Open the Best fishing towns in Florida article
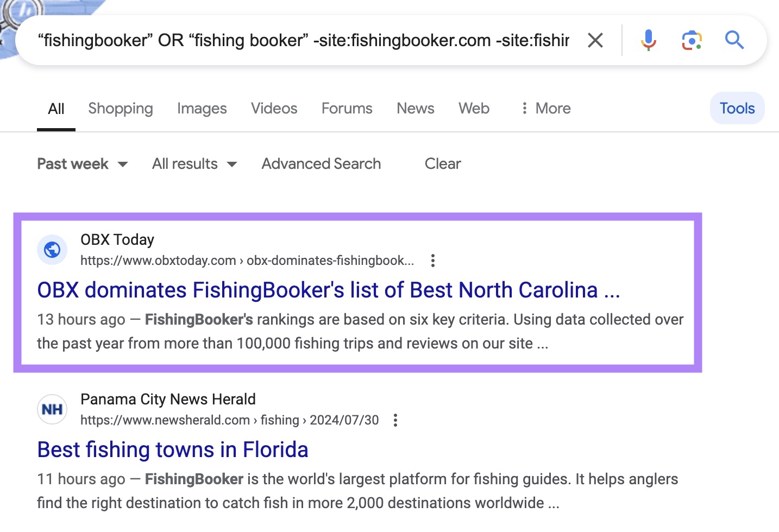The height and width of the screenshot is (532, 779). 172,449
